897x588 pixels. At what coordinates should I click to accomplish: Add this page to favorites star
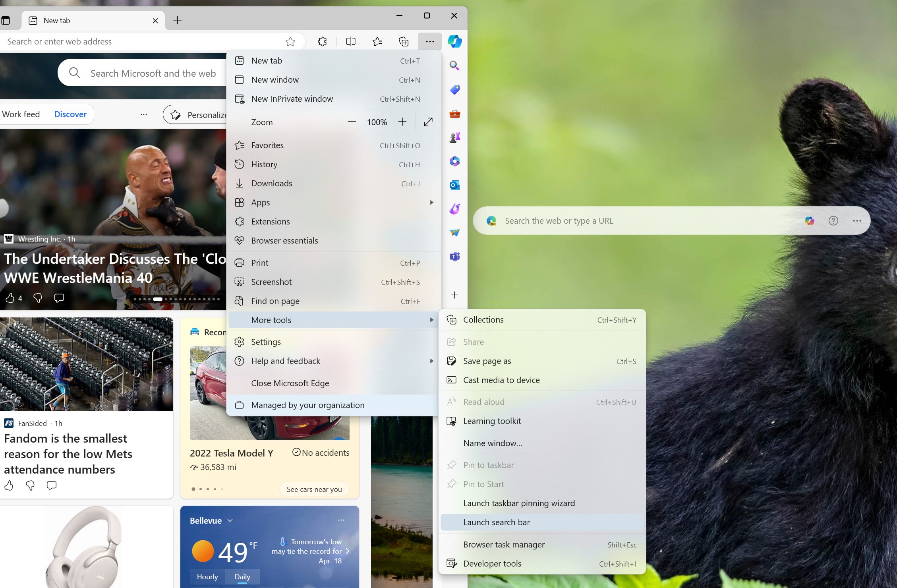[x=290, y=41]
